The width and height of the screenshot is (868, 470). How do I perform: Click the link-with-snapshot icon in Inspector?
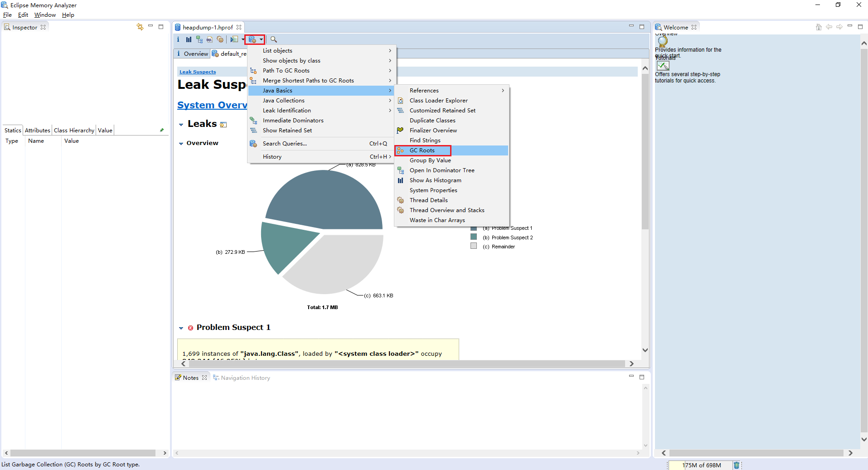coord(140,27)
